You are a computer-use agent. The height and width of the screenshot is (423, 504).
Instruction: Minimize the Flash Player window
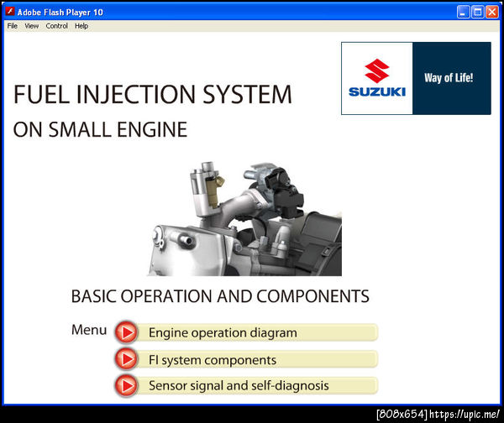tap(463, 13)
